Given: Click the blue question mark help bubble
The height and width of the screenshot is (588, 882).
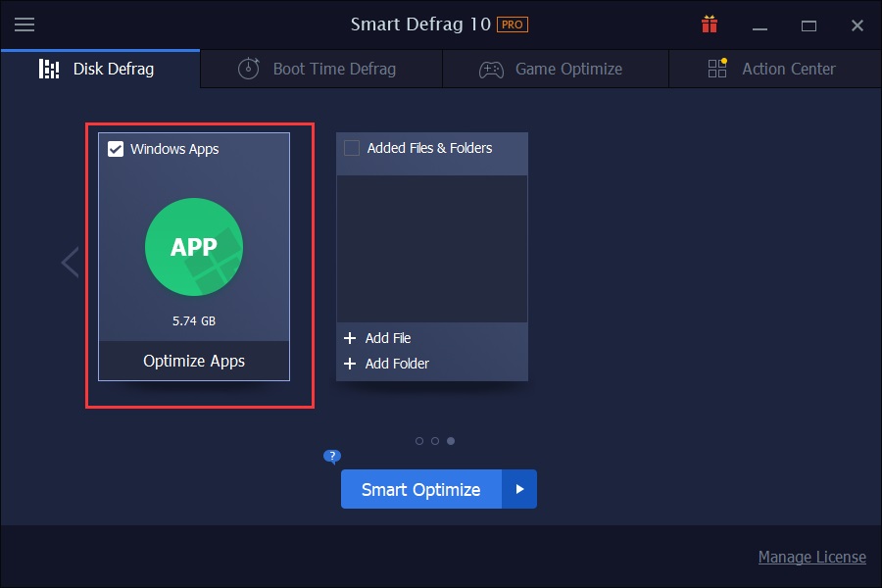Looking at the screenshot, I should tap(332, 456).
